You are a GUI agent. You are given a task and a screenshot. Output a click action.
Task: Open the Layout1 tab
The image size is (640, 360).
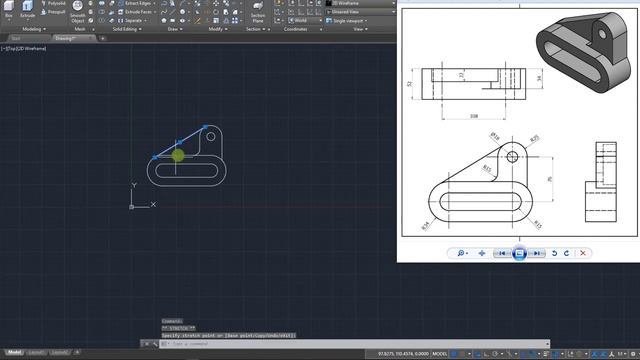pos(36,352)
